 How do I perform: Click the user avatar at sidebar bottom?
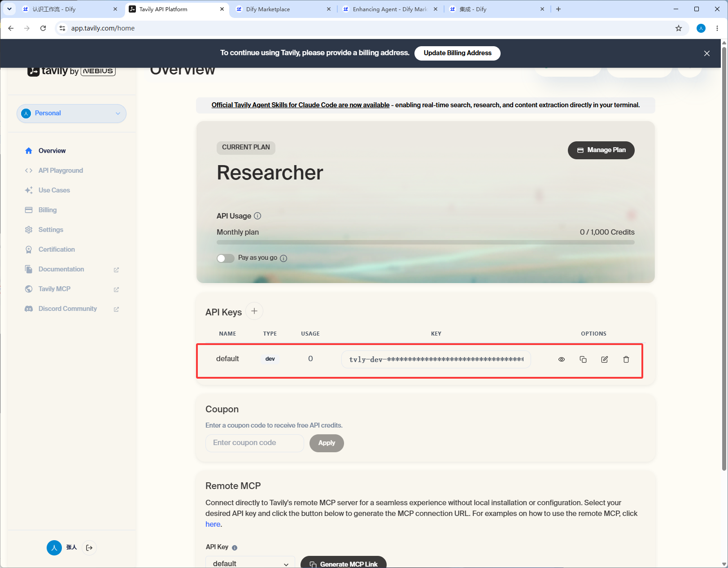(54, 547)
